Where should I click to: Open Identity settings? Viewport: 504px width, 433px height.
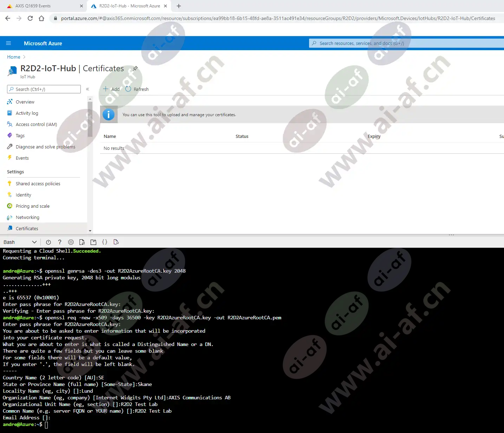pos(23,195)
